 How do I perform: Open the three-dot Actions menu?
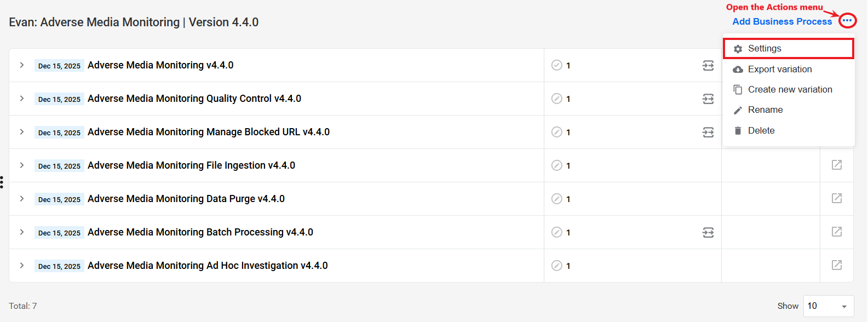[847, 21]
